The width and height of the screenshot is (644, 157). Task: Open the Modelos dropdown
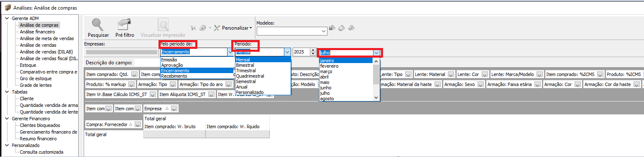[x=324, y=31]
